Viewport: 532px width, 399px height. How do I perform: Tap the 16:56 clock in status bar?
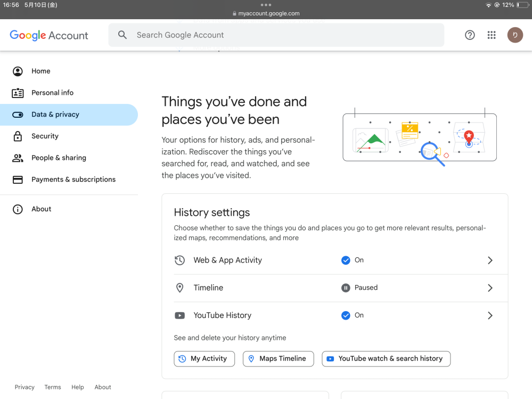[11, 5]
